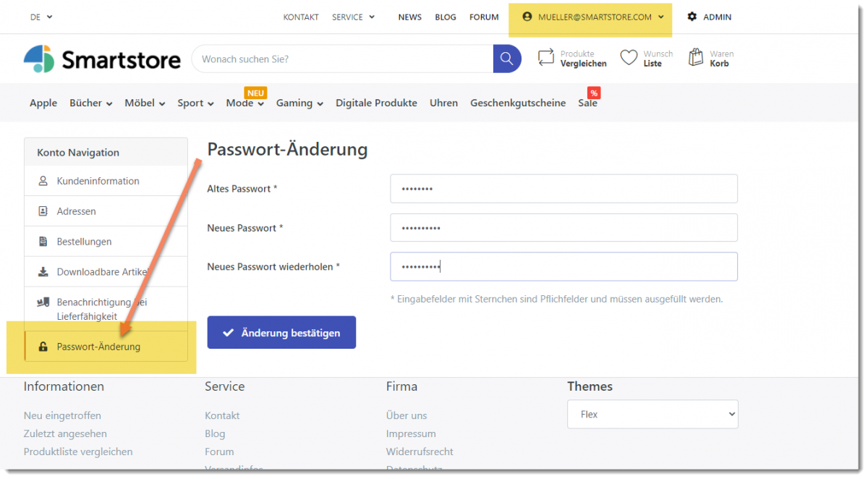Screen dimensions: 868x479
Task: Open the Themes Flex select box
Action: click(x=652, y=415)
